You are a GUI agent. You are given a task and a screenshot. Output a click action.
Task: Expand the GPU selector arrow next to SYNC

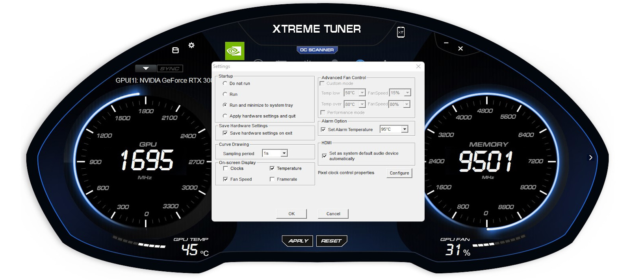tap(146, 68)
